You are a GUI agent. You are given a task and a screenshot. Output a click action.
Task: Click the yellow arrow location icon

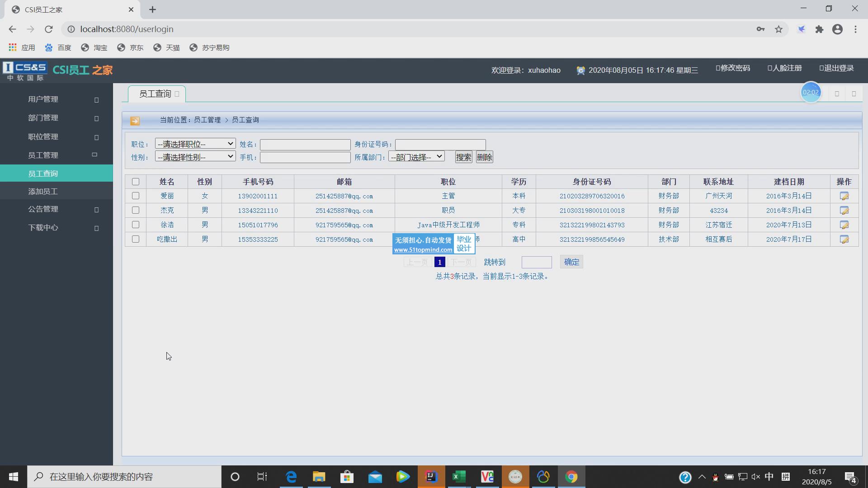[x=135, y=121]
